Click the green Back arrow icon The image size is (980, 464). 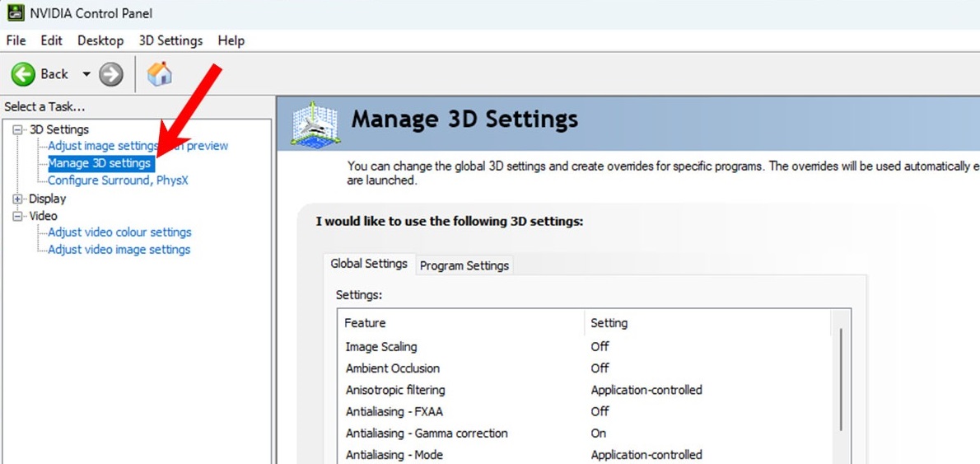click(x=23, y=74)
